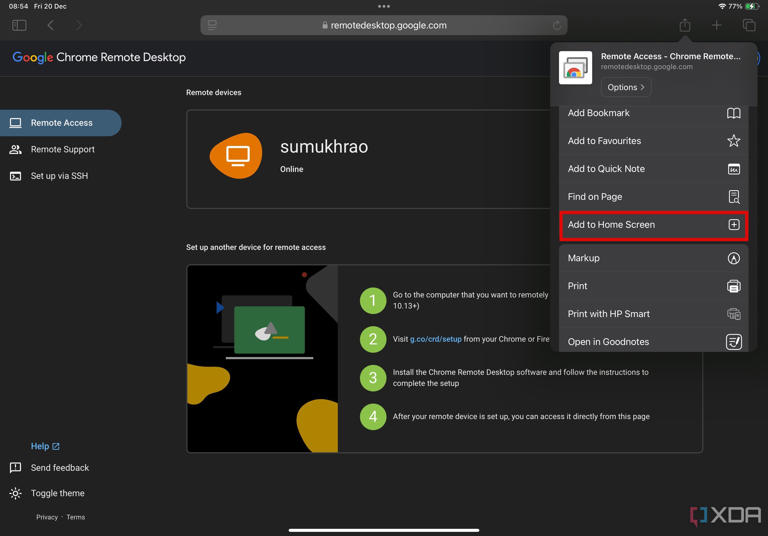Open the sumukhrao remote device
Image resolution: width=768 pixels, height=536 pixels.
point(368,159)
